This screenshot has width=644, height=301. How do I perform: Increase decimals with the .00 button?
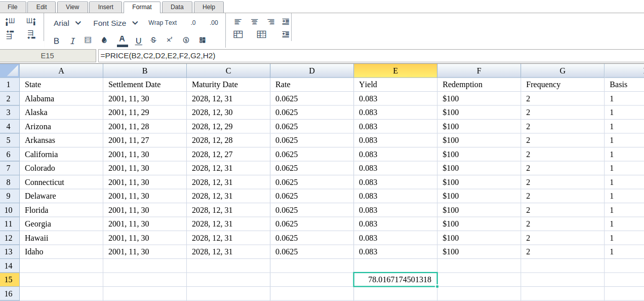pyautogui.click(x=214, y=23)
